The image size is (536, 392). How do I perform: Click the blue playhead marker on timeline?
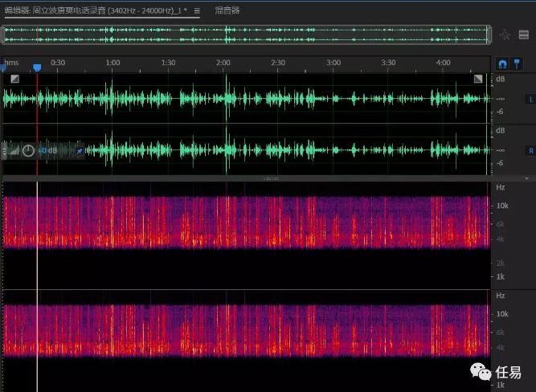tap(37, 68)
